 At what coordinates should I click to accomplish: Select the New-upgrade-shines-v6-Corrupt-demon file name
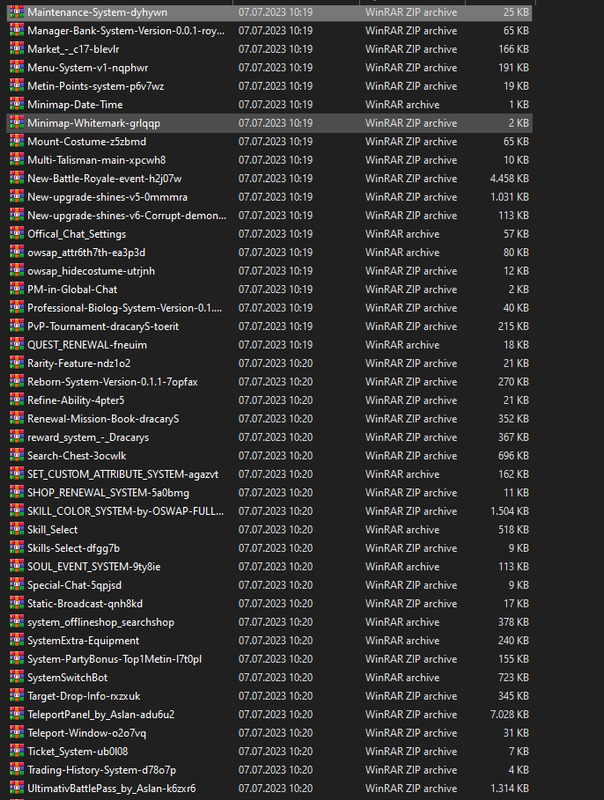tap(127, 215)
